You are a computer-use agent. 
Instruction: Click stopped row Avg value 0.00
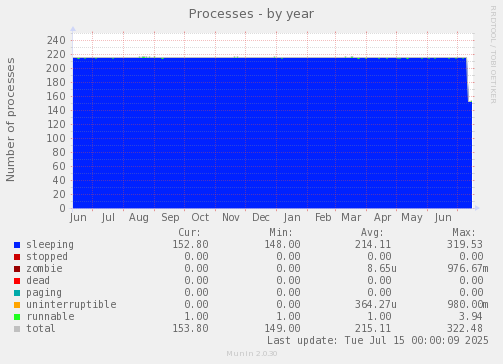point(379,257)
